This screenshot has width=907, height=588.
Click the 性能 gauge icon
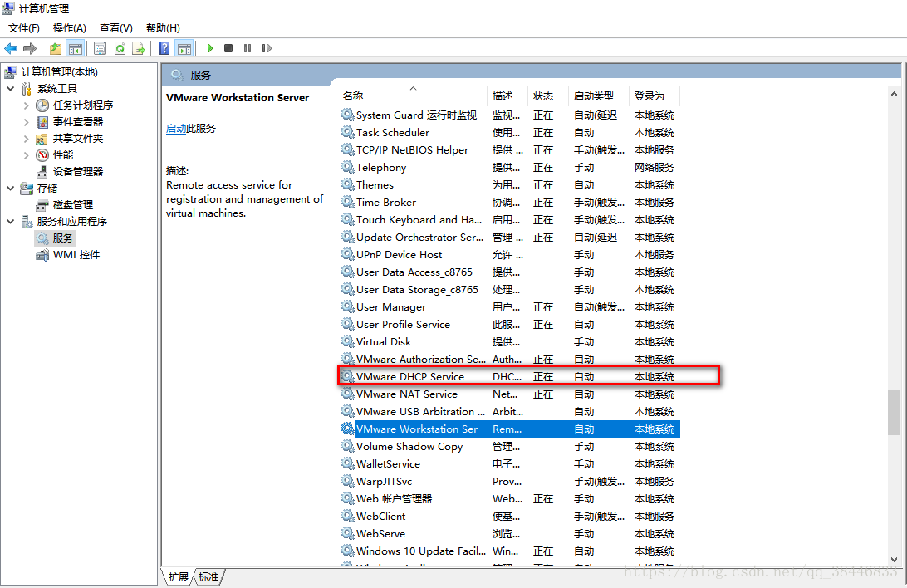coord(42,155)
